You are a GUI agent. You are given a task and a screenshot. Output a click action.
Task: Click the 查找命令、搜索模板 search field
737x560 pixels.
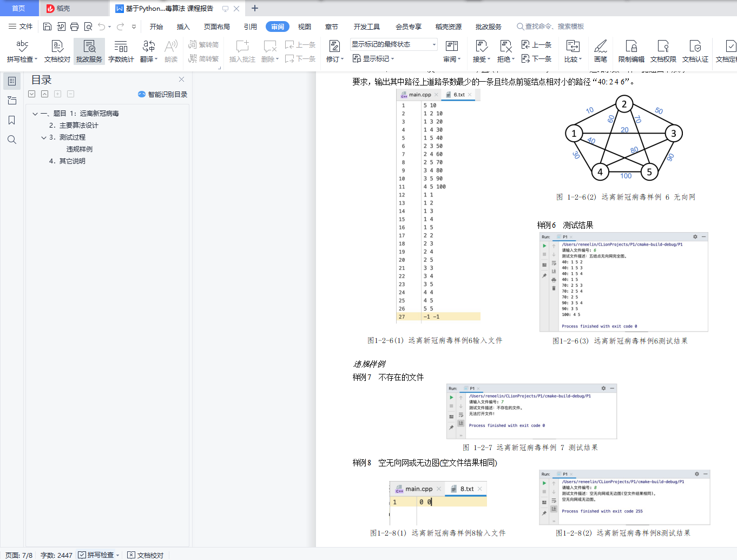[550, 27]
